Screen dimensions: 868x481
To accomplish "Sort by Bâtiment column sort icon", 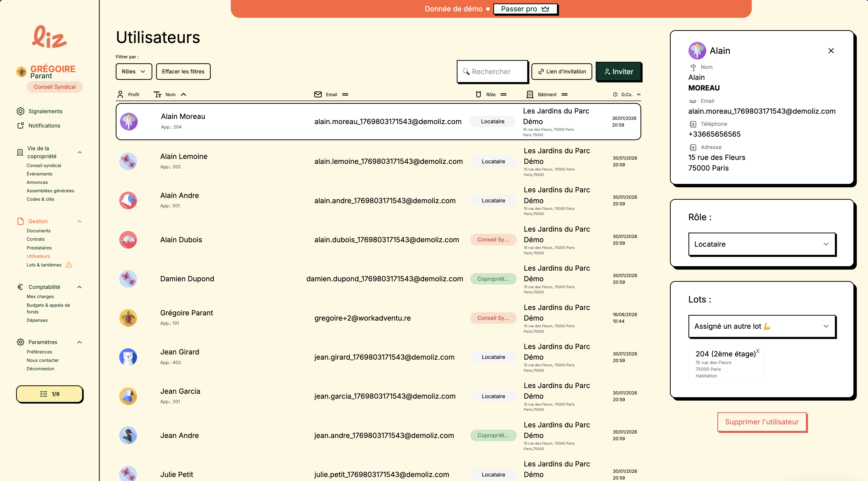I will [x=565, y=95].
